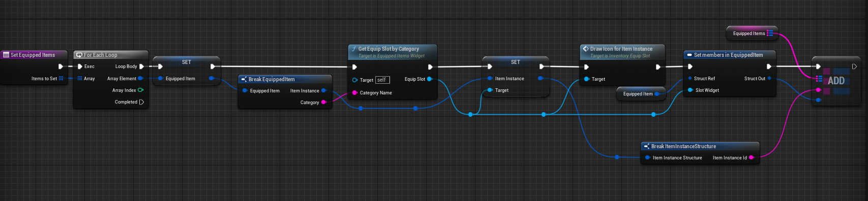Click the Array Element output pin
This screenshot has width=868, height=201.
pyautogui.click(x=141, y=78)
